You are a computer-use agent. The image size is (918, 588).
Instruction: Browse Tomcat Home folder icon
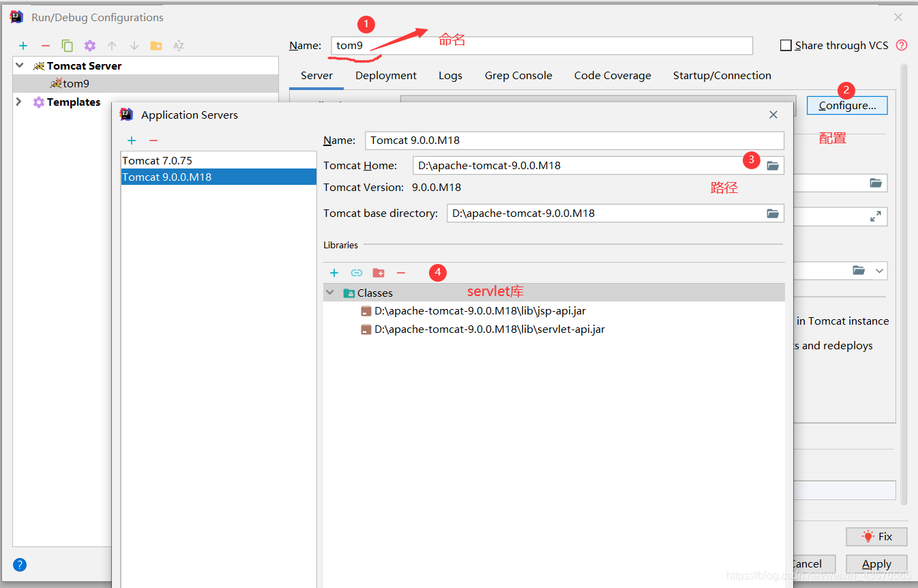[x=773, y=165]
